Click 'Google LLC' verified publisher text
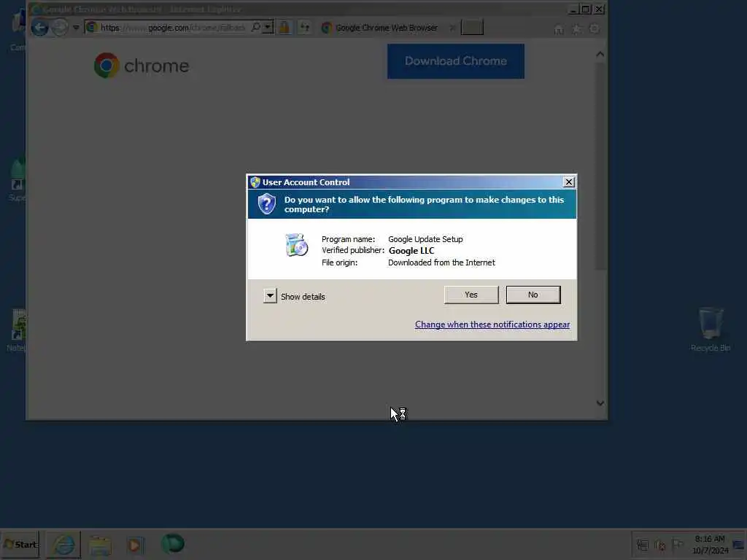This screenshot has height=560, width=747. (411, 251)
